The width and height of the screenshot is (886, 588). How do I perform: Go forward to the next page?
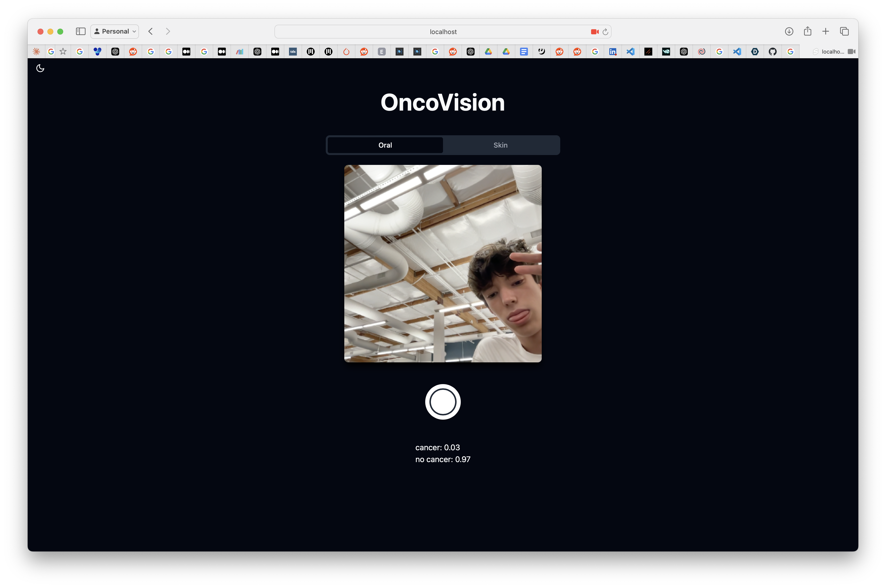(x=168, y=32)
